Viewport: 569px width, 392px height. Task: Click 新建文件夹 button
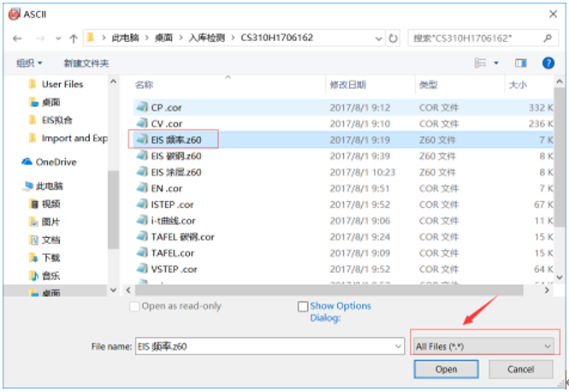(86, 63)
